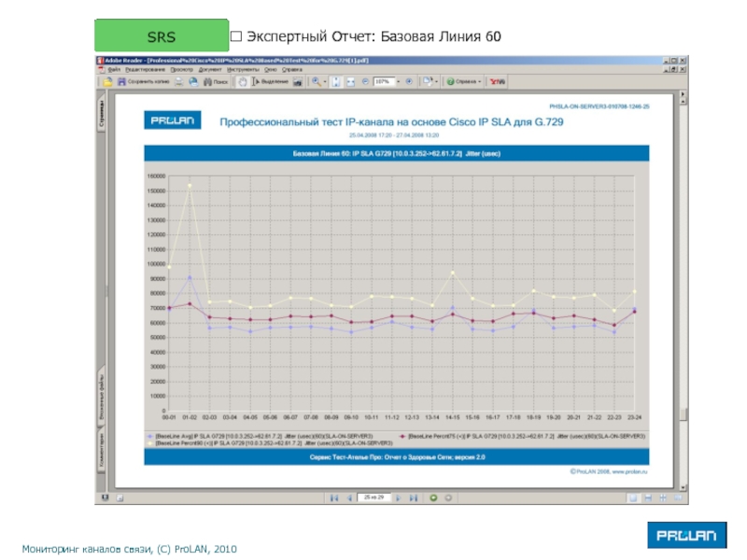Click the Выделение select tool button
The height and width of the screenshot is (560, 747).
(269, 82)
